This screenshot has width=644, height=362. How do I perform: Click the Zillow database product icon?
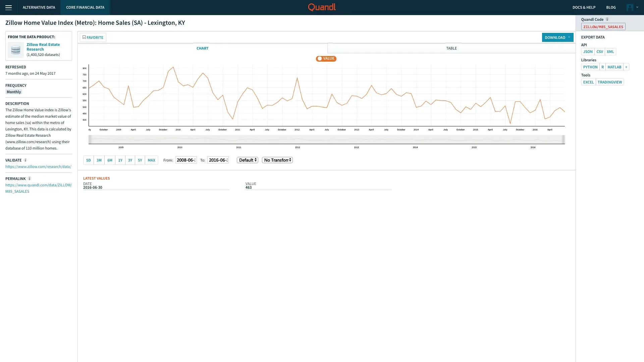(x=16, y=50)
